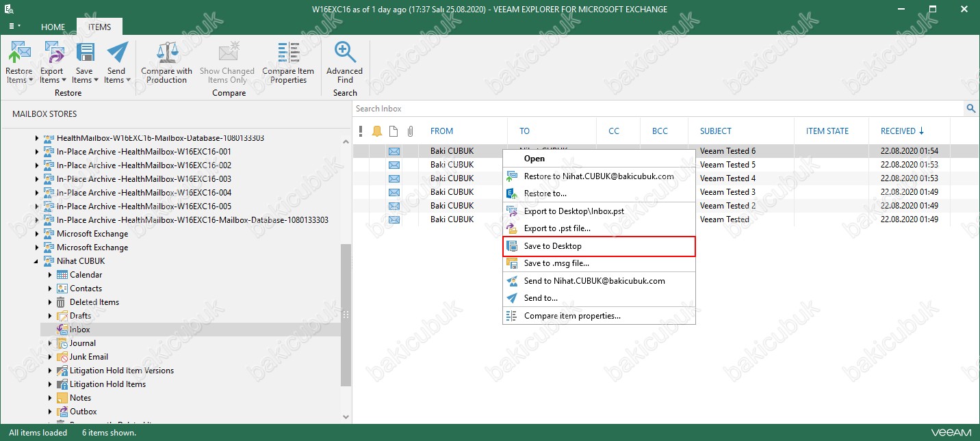Sort by the SUBJECT column header

[x=715, y=131]
